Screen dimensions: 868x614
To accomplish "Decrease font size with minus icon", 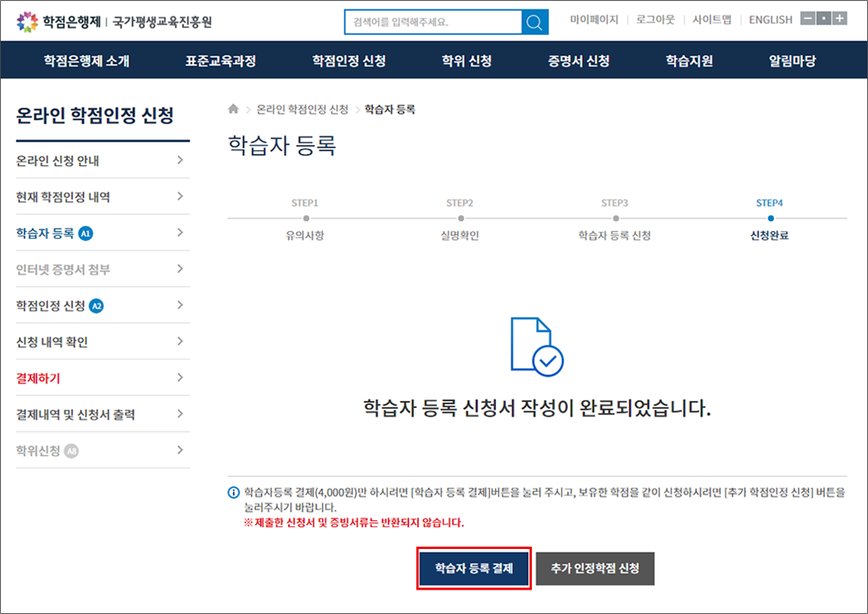I will (x=808, y=19).
